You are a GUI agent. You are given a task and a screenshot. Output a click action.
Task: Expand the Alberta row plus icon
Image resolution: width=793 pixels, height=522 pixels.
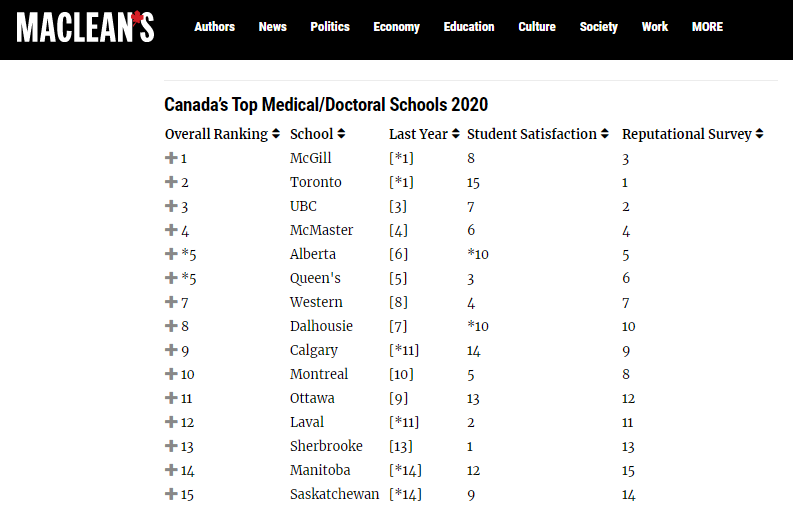click(x=171, y=253)
